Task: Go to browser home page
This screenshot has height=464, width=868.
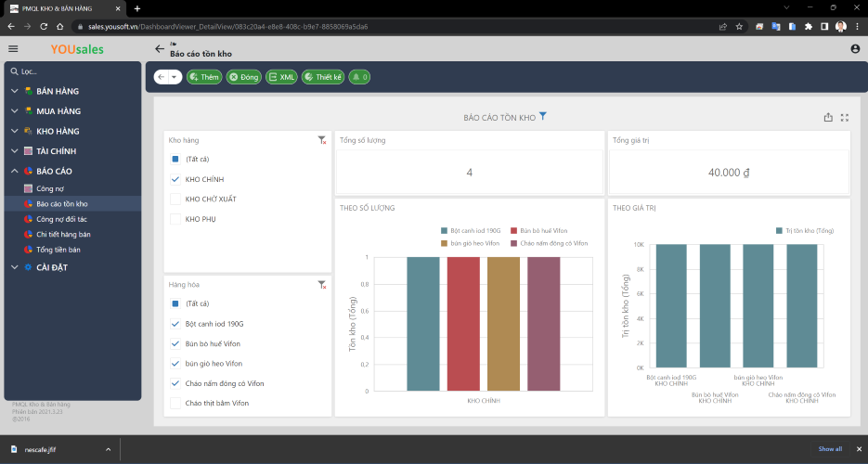Action: tap(59, 27)
